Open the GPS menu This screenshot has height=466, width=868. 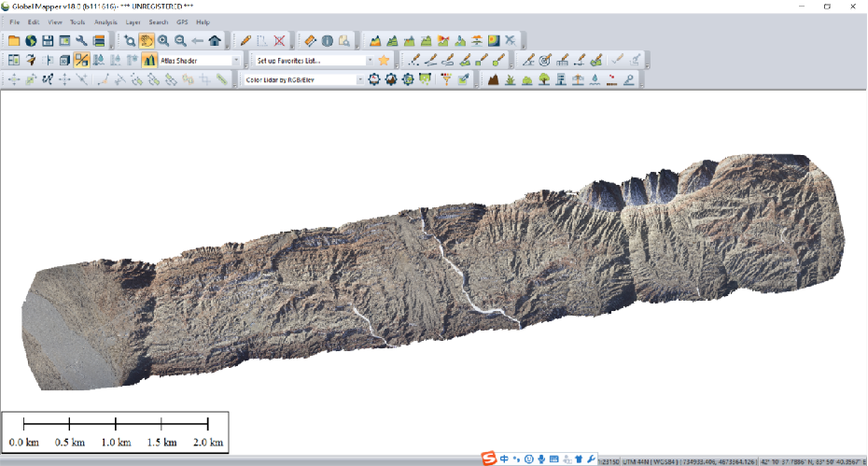(x=182, y=21)
